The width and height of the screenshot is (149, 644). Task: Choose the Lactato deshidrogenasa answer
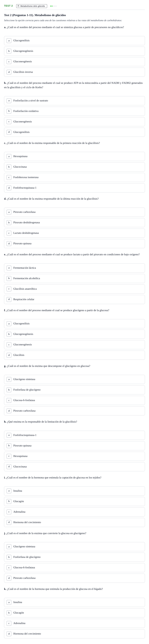pyautogui.click(x=74, y=233)
